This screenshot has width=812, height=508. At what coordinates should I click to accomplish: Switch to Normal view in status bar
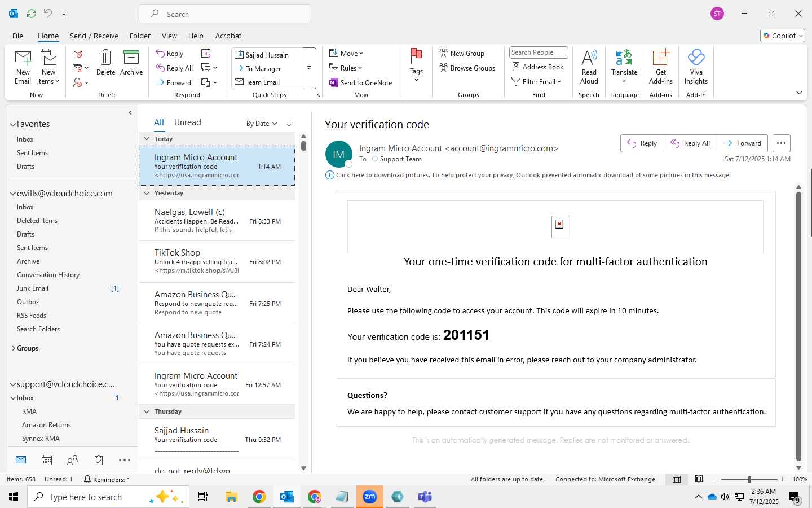(x=677, y=479)
